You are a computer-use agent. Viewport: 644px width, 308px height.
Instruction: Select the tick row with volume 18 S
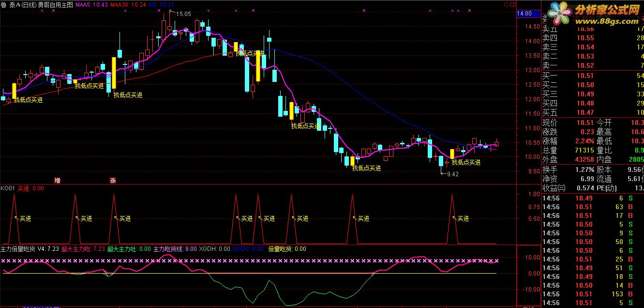point(592,277)
